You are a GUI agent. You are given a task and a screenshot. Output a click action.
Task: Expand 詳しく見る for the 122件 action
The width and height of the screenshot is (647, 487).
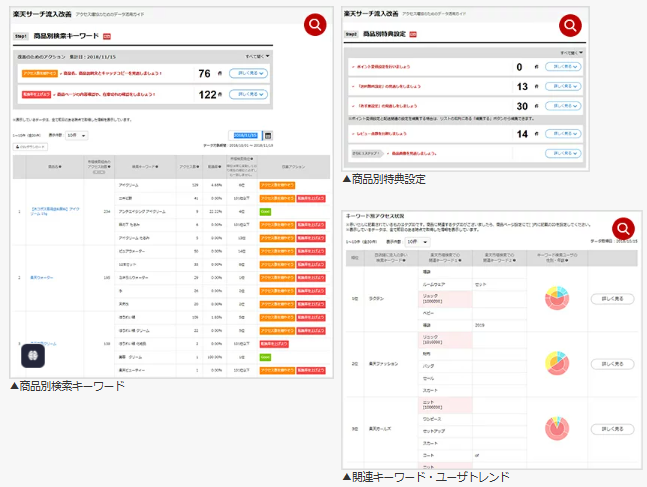pos(248,95)
